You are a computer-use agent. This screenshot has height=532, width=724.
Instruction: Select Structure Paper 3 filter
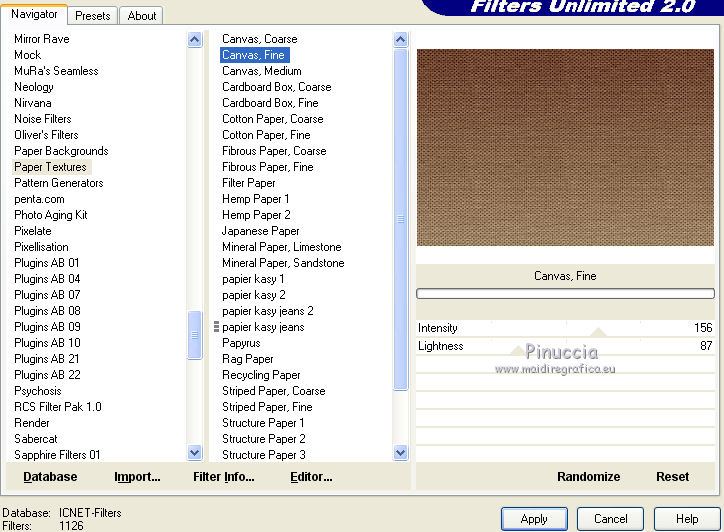264,455
